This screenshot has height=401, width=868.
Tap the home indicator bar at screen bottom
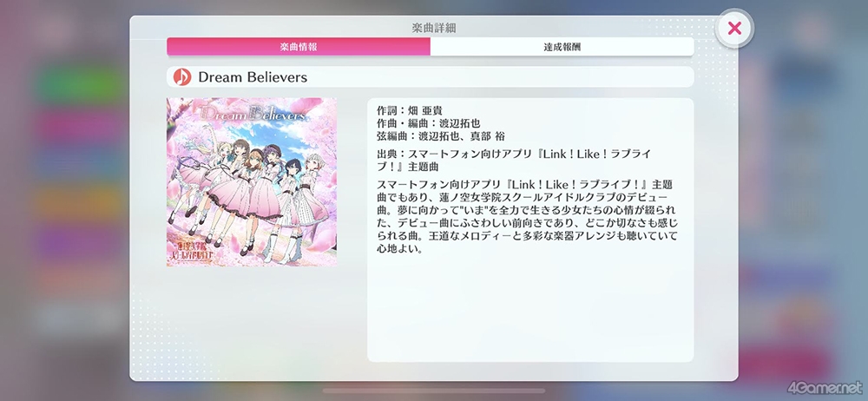click(434, 391)
